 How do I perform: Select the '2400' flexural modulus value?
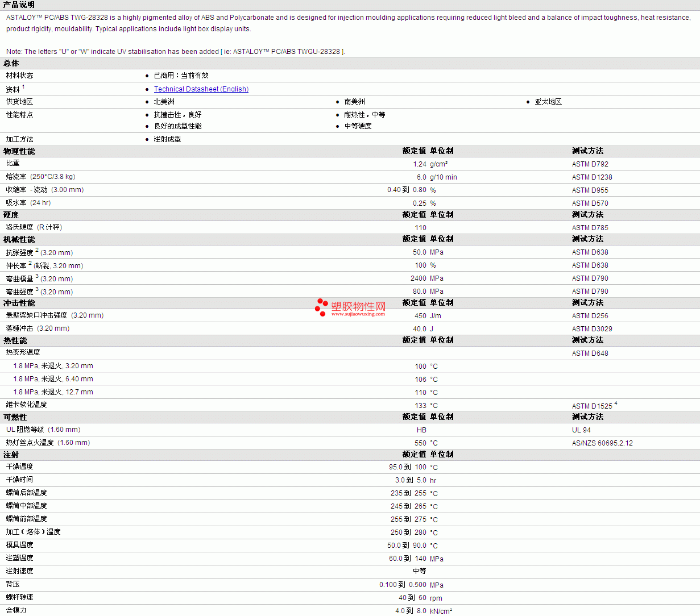[419, 278]
